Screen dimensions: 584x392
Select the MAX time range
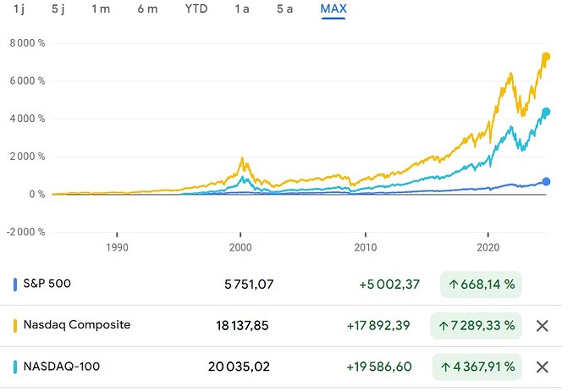click(x=333, y=8)
